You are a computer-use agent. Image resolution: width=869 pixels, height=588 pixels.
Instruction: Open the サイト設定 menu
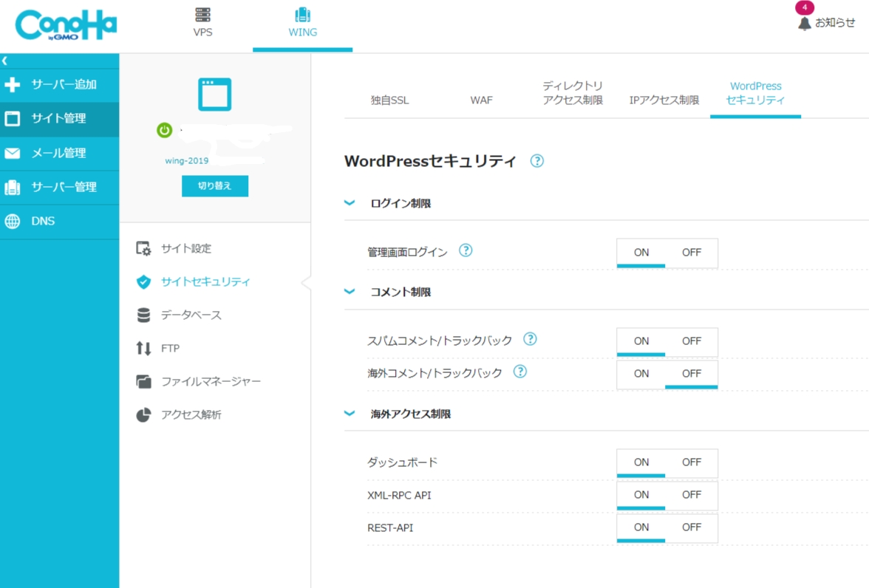186,248
